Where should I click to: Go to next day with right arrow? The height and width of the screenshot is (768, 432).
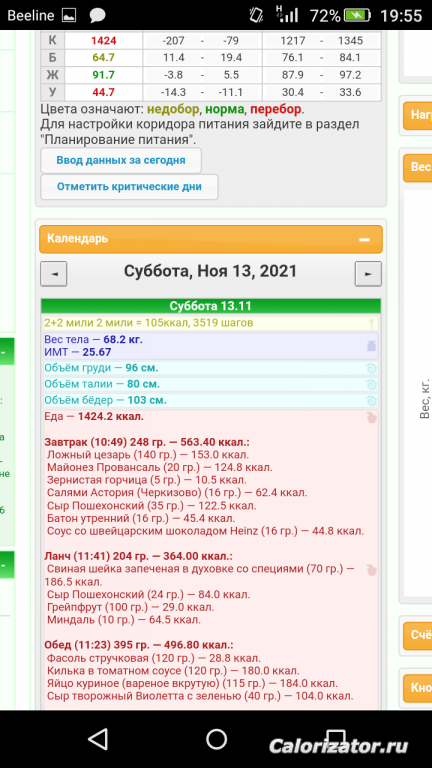368,274
